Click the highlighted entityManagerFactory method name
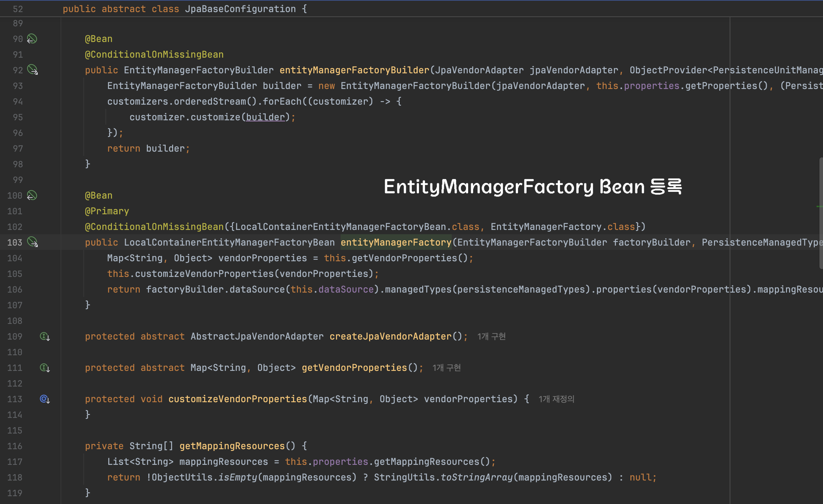Viewport: 823px width, 504px height. tap(396, 242)
